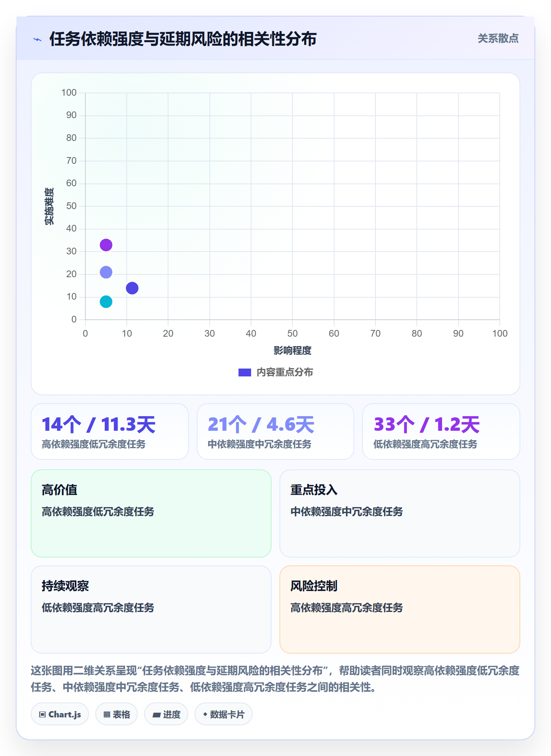
Task: Open the 14个 / 11.3天 stat card
Action: pos(110,432)
